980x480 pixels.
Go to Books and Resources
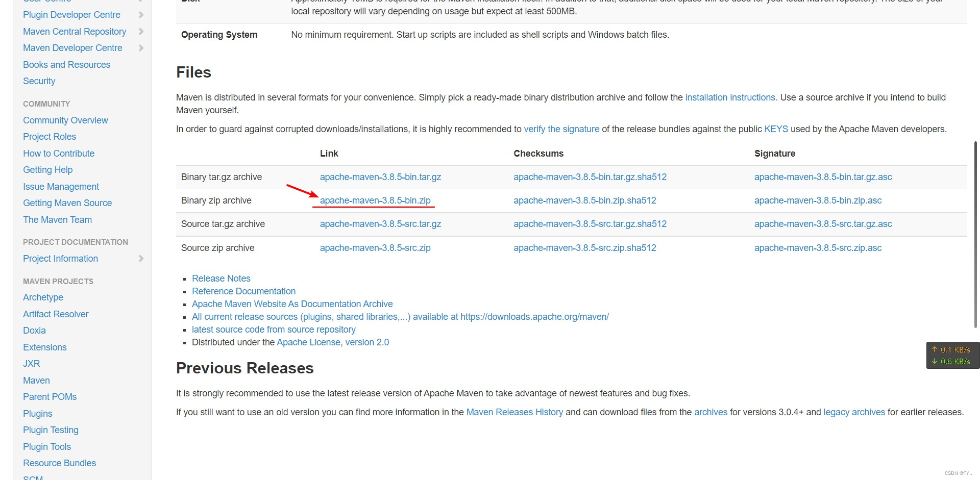(66, 65)
